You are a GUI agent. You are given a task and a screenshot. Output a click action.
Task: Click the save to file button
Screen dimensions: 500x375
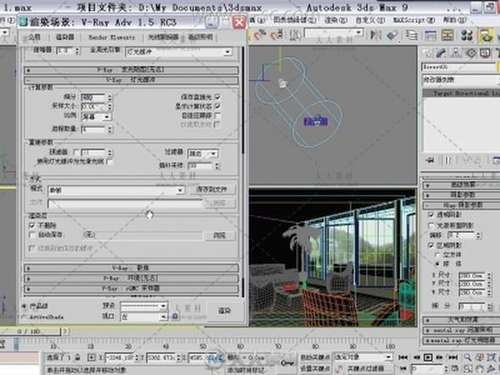click(212, 189)
